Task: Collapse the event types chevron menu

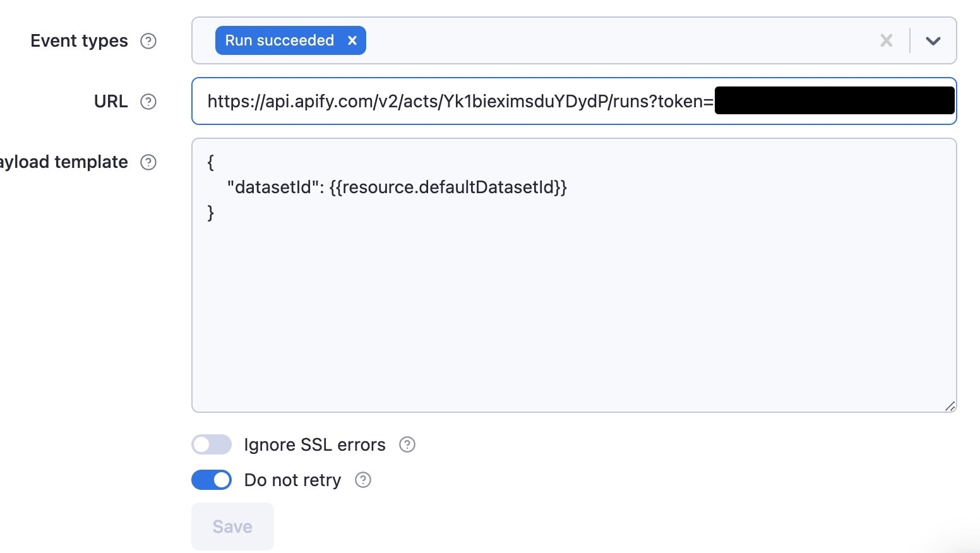Action: click(933, 40)
